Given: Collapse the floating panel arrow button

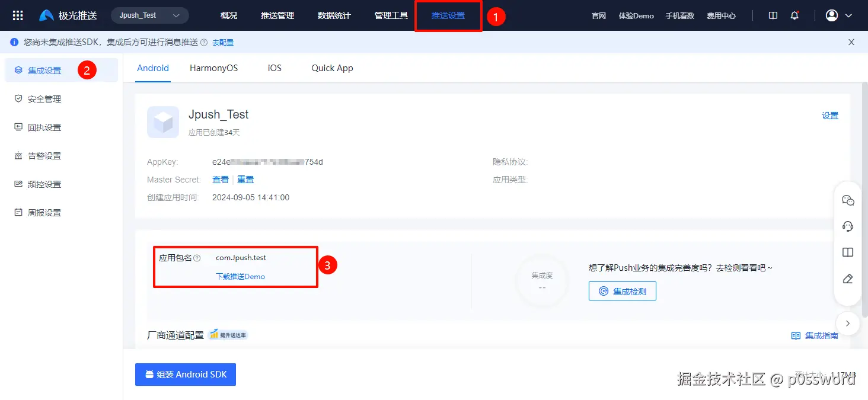Looking at the screenshot, I should 848,324.
